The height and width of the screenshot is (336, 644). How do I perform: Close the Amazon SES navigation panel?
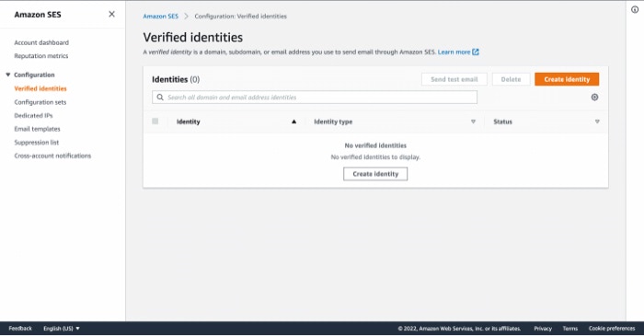tap(111, 15)
